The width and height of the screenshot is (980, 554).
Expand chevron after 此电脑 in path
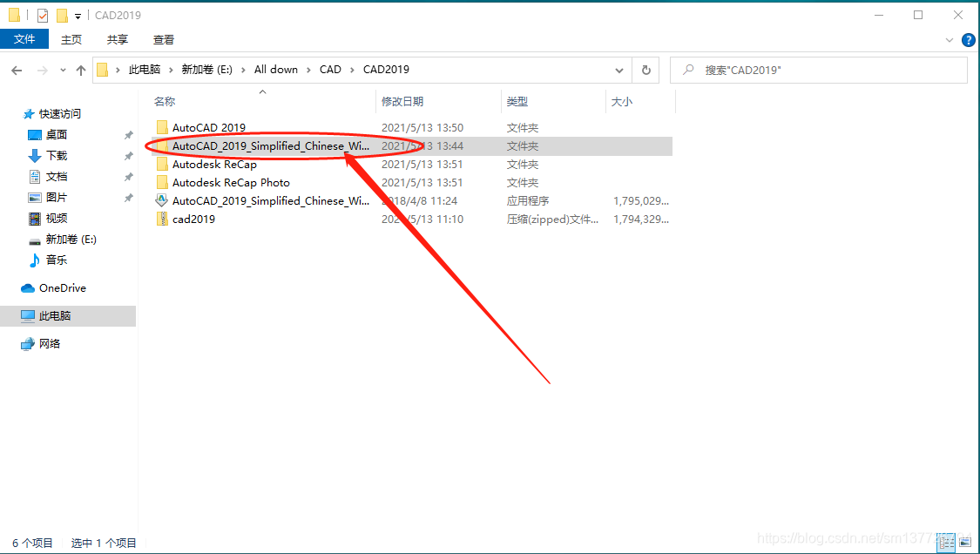tap(171, 70)
